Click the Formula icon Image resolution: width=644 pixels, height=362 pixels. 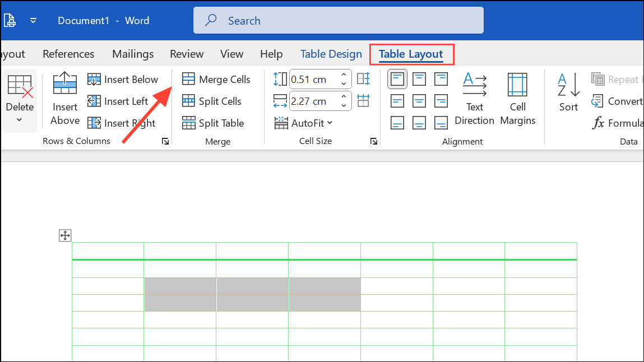pos(621,123)
